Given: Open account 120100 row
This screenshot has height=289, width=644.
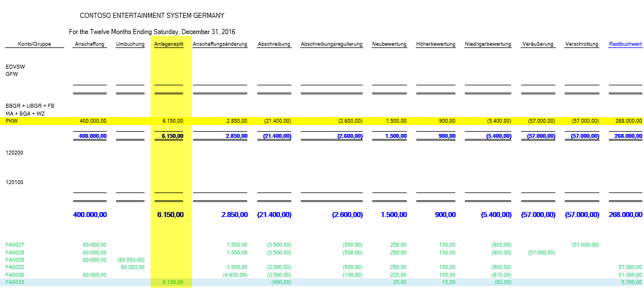Looking at the screenshot, I should click(x=15, y=182).
